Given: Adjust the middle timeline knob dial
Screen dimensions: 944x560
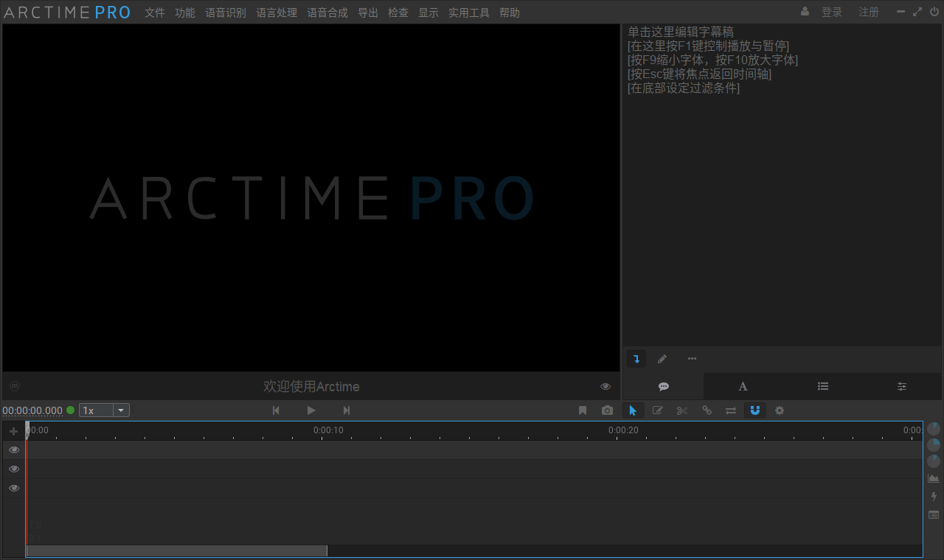Looking at the screenshot, I should [x=934, y=444].
